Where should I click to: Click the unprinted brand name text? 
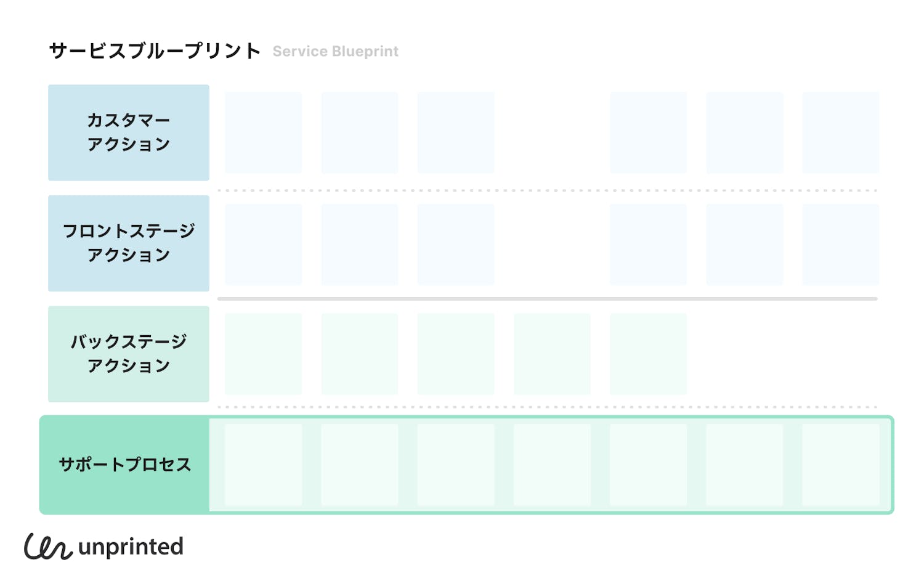click(131, 547)
